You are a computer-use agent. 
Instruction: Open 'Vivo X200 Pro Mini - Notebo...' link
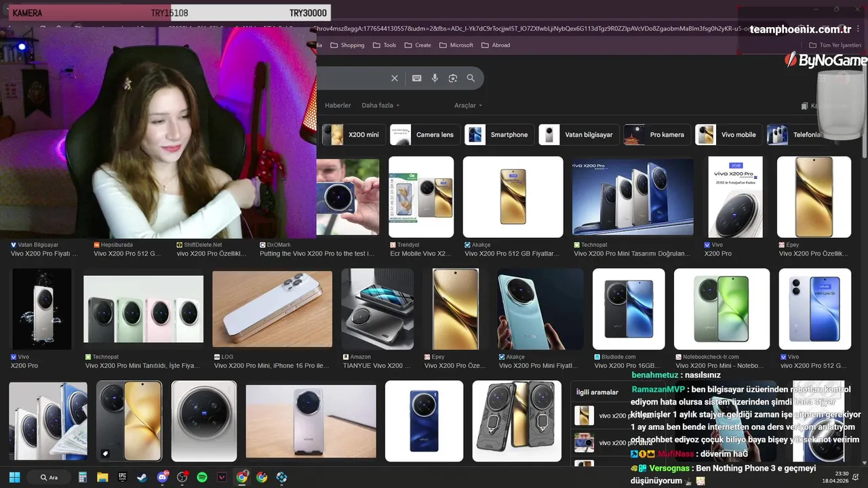(x=719, y=365)
